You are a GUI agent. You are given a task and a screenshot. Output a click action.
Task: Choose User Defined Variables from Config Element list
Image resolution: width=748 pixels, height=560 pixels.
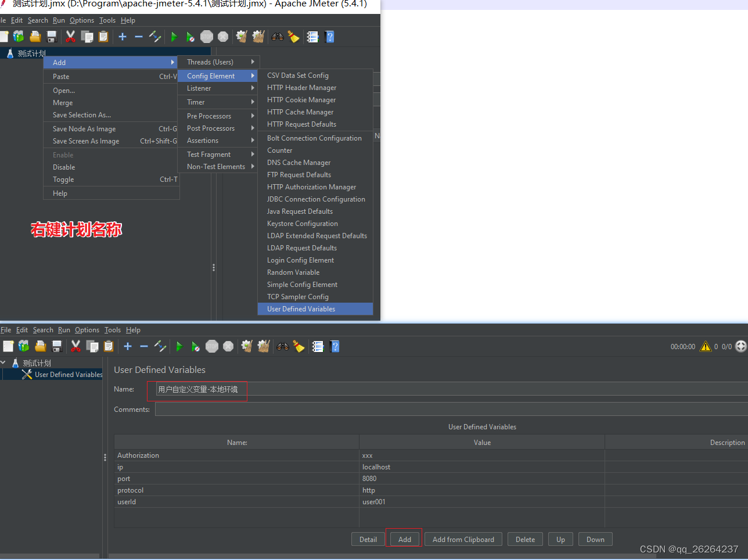[x=315, y=309]
